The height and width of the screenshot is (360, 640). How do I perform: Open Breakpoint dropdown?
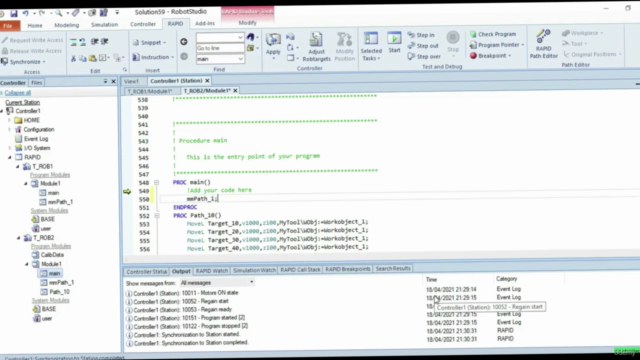[x=491, y=56]
